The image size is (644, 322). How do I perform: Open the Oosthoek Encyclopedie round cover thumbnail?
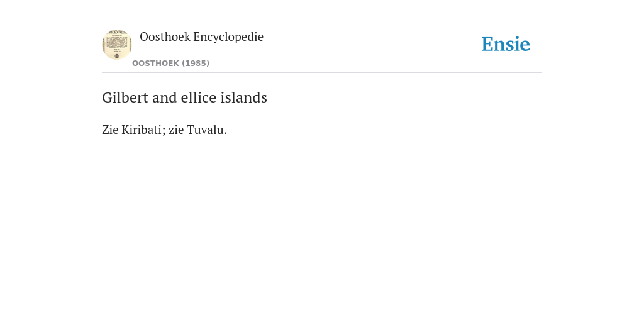coord(117,45)
